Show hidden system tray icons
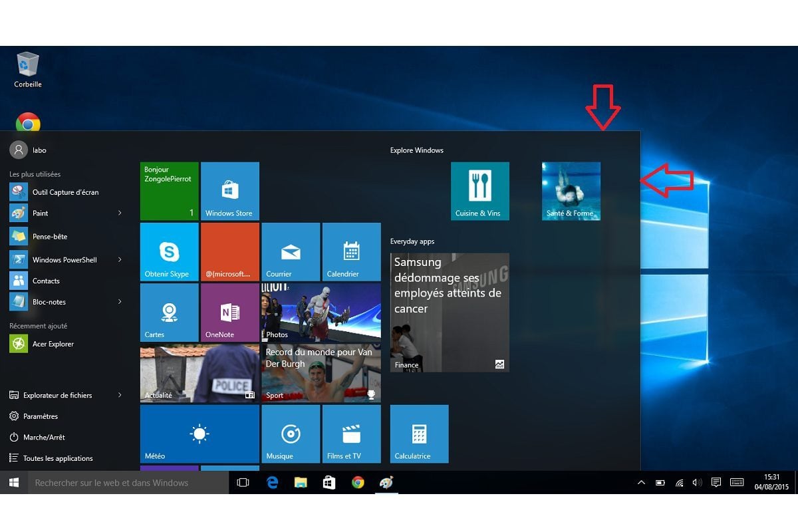Image resolution: width=798 pixels, height=532 pixels. (x=641, y=483)
